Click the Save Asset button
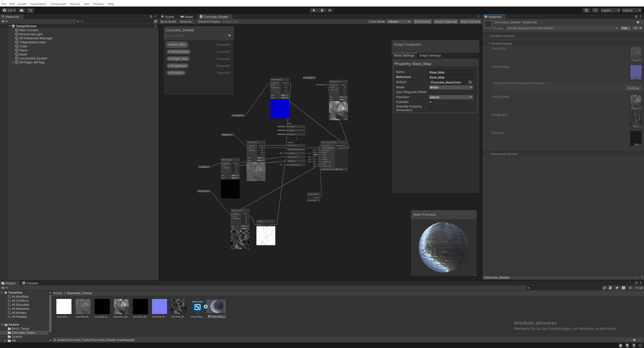This screenshot has width=644, height=348. coord(168,21)
